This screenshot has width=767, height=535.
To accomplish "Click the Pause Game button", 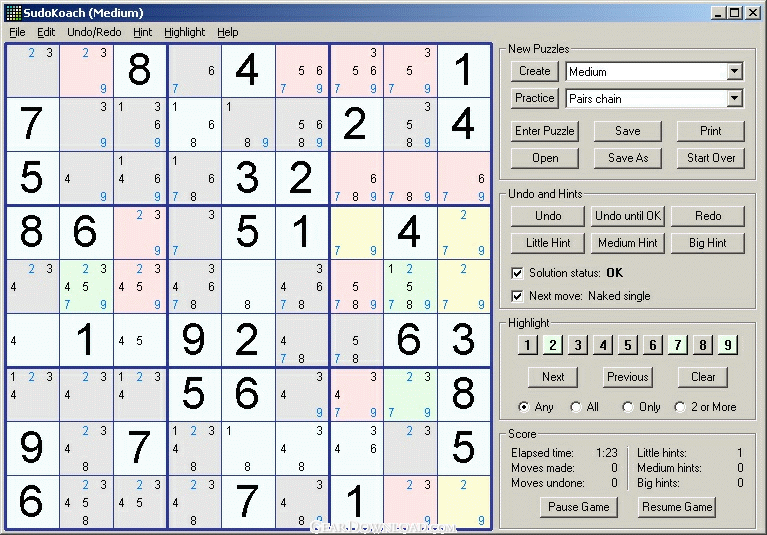I will [579, 507].
